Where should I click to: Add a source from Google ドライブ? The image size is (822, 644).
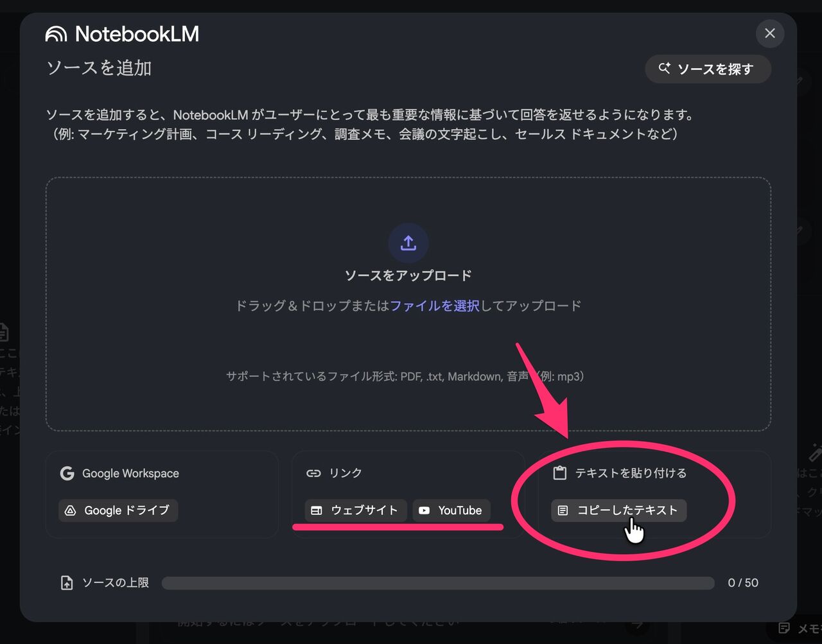pyautogui.click(x=118, y=510)
